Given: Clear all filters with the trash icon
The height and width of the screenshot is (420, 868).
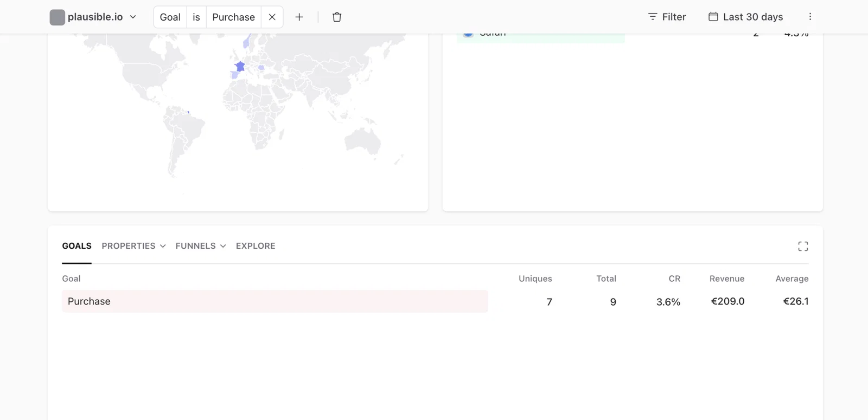Looking at the screenshot, I should (x=337, y=17).
